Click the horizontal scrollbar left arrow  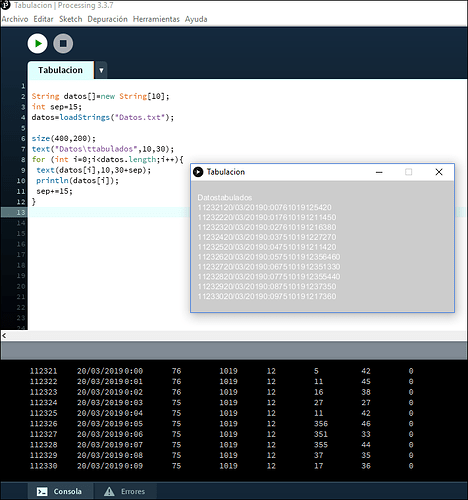coord(4,336)
